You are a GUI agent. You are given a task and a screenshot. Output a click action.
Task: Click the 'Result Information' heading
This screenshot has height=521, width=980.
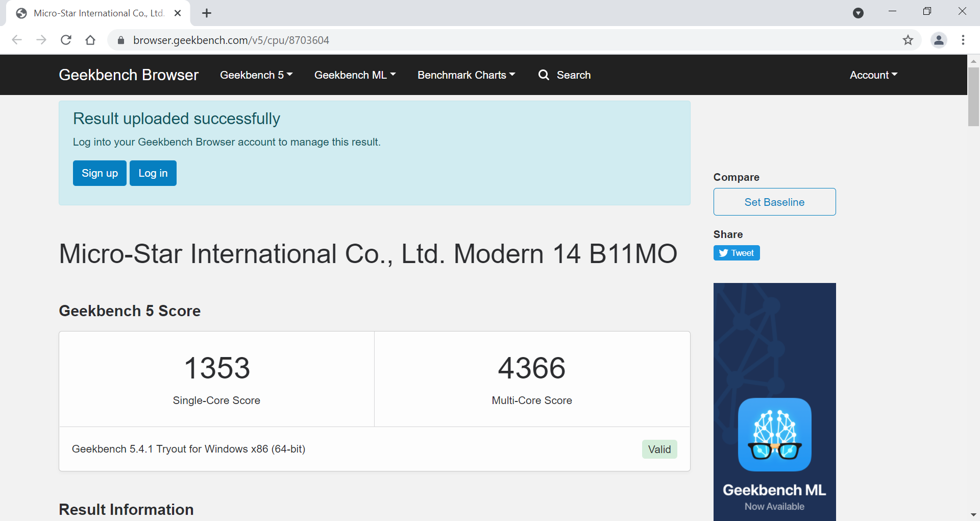coord(126,509)
